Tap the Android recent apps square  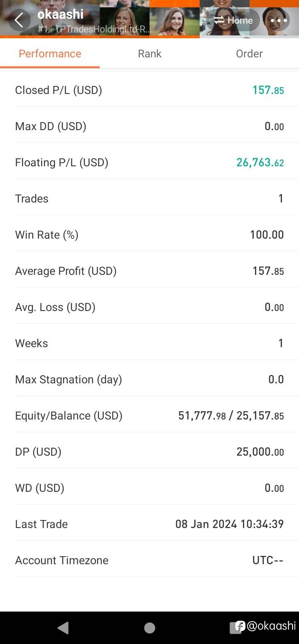(x=235, y=627)
